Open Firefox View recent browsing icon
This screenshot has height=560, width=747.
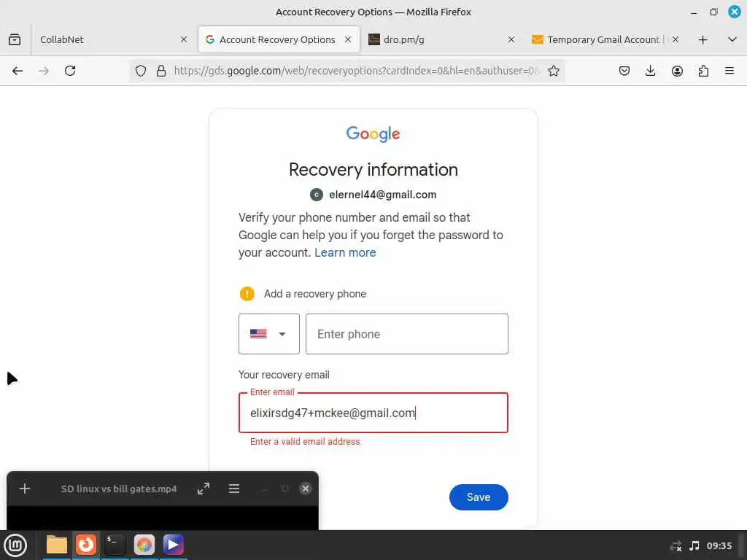click(15, 39)
